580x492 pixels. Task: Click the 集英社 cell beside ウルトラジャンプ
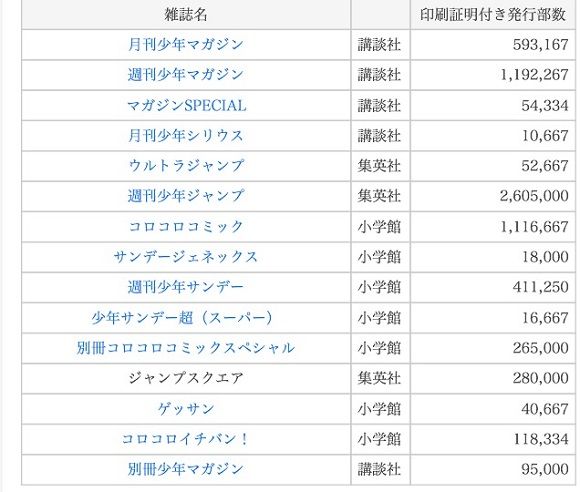pyautogui.click(x=380, y=166)
